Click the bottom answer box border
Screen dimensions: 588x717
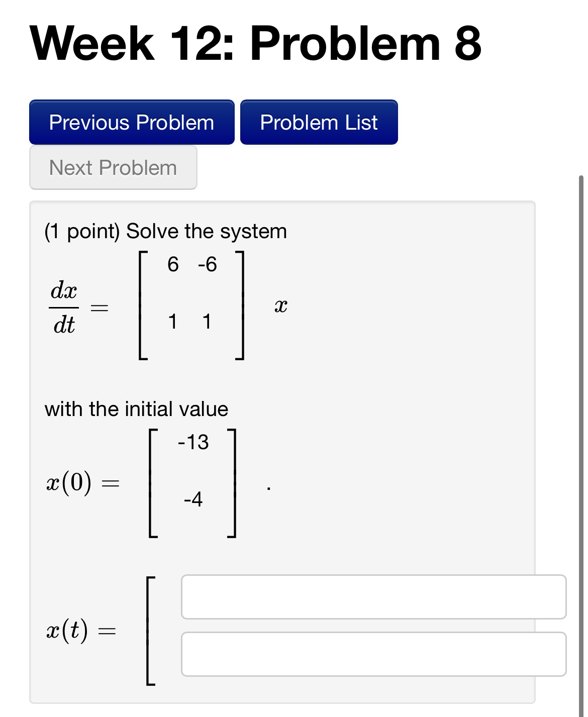click(x=374, y=673)
